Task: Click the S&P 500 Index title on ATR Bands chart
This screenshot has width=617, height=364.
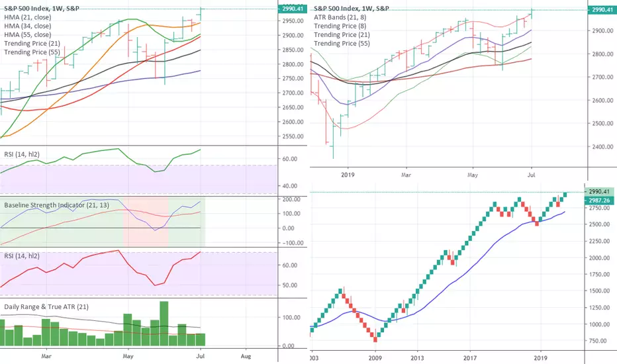Action: (x=352, y=8)
